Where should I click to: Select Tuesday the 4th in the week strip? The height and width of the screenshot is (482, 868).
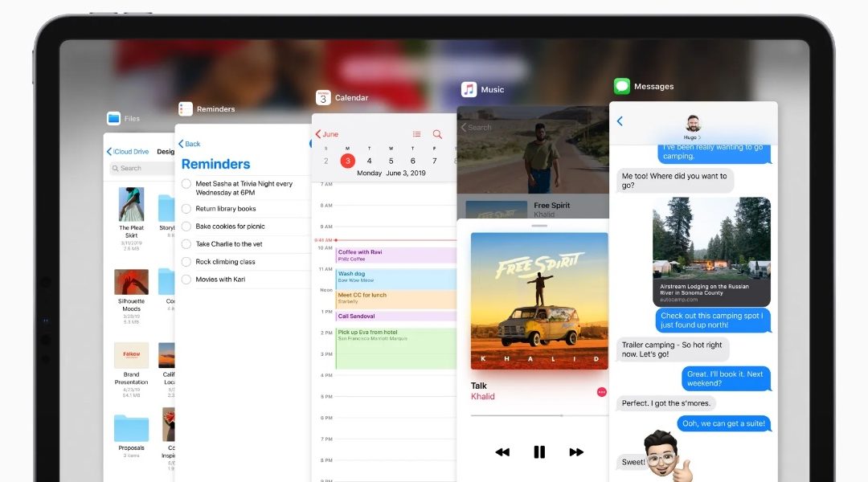369,161
